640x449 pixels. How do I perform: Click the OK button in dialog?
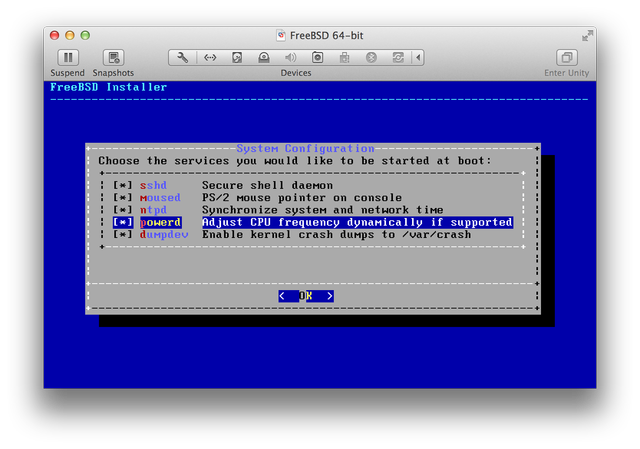click(306, 296)
